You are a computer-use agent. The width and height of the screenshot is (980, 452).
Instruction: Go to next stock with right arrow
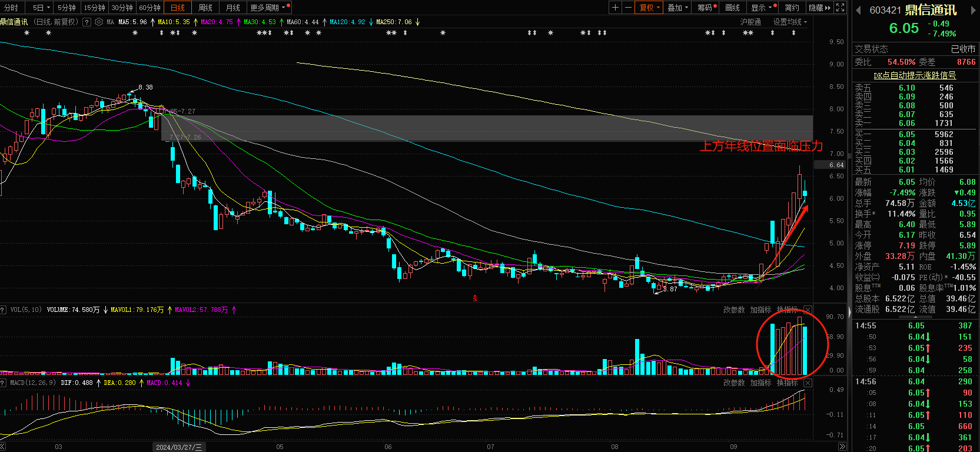click(x=974, y=10)
